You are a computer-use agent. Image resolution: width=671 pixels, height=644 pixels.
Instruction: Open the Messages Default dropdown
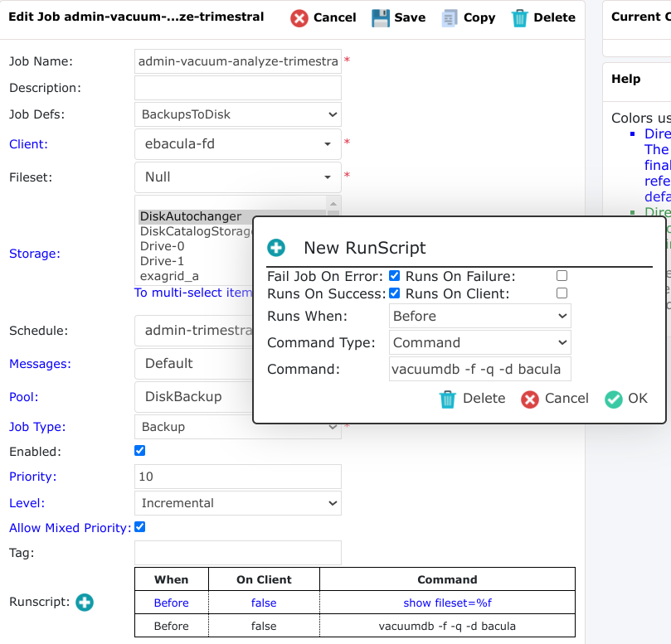[x=194, y=364]
